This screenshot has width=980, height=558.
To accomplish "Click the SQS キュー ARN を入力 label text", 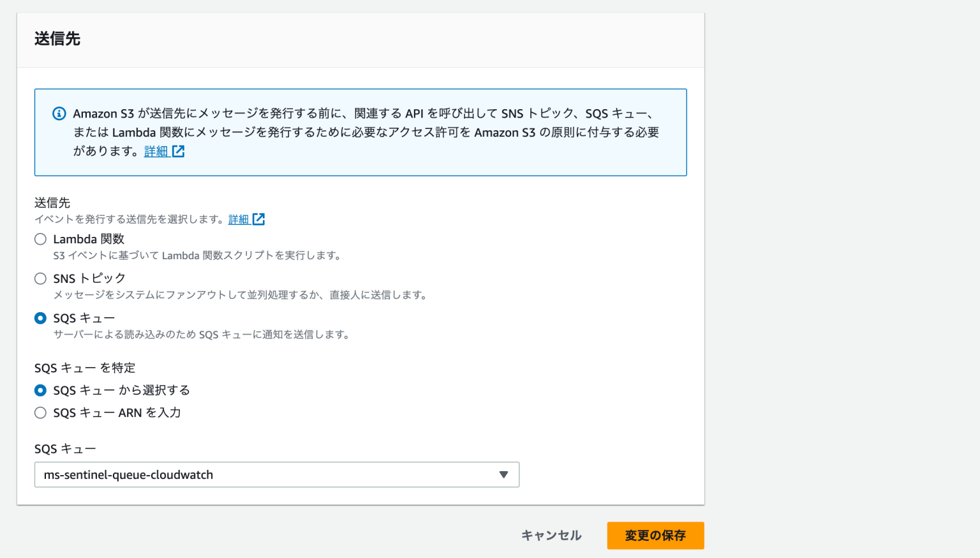I will [117, 412].
